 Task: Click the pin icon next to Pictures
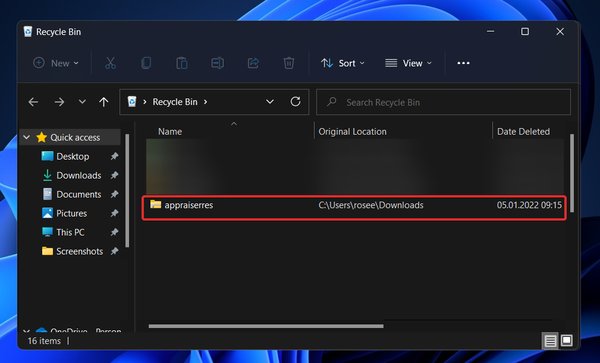click(114, 213)
